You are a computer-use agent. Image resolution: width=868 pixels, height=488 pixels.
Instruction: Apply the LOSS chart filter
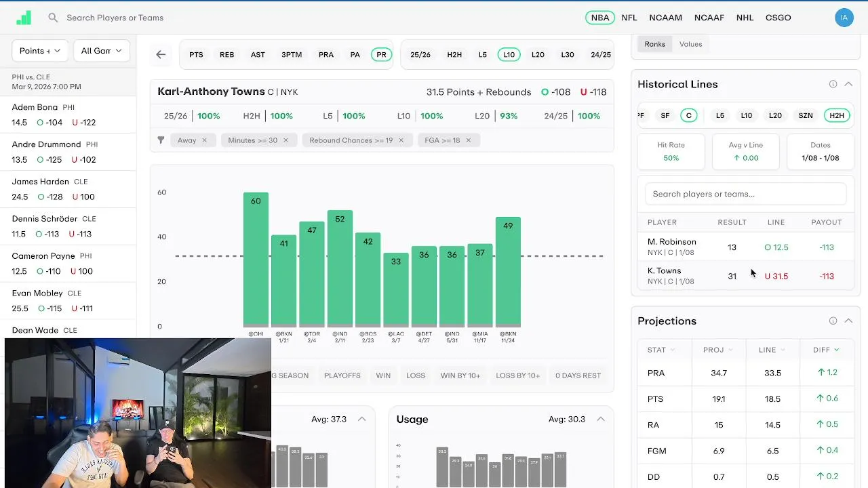pos(416,375)
